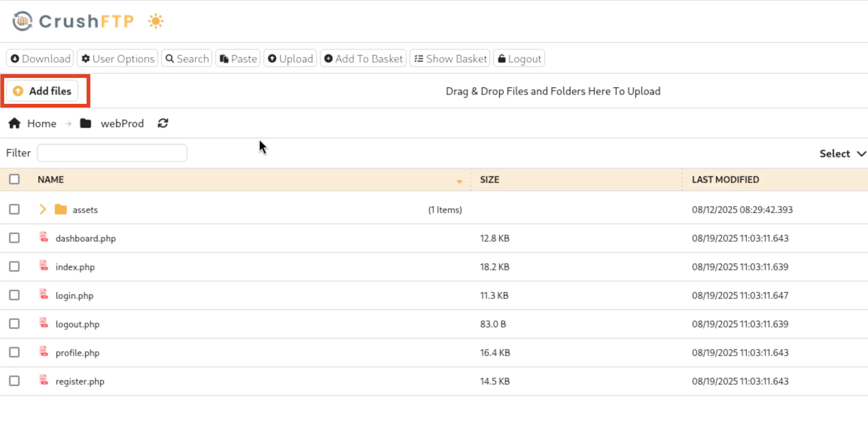Click the Home house icon
The height and width of the screenshot is (438, 868).
pyautogui.click(x=15, y=123)
